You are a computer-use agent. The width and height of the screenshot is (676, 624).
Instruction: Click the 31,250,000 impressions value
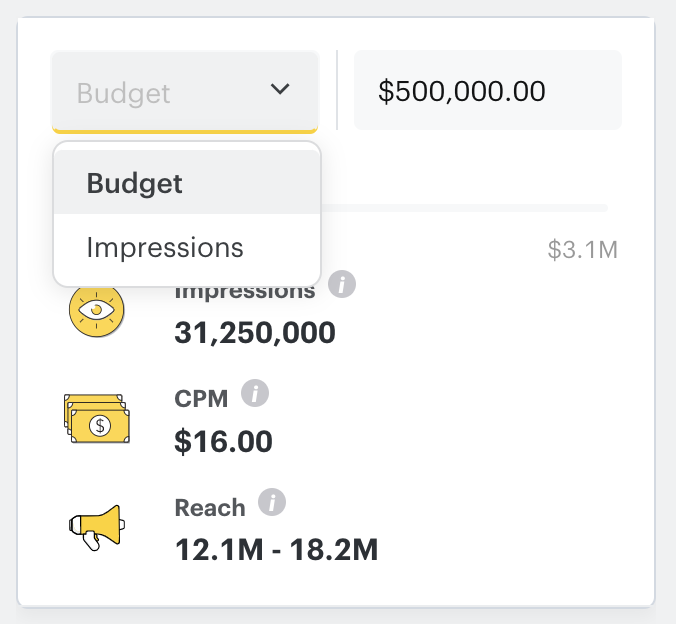click(x=255, y=332)
